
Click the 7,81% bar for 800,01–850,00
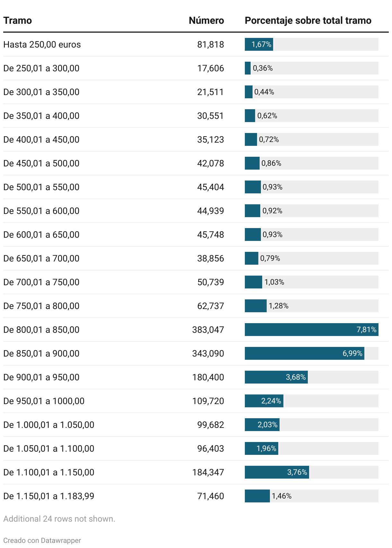[x=311, y=330]
